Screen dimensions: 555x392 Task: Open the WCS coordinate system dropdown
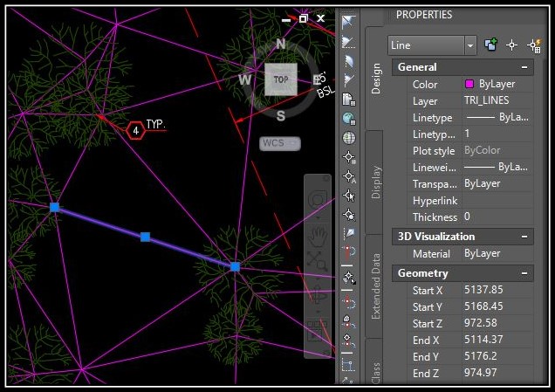tap(280, 143)
